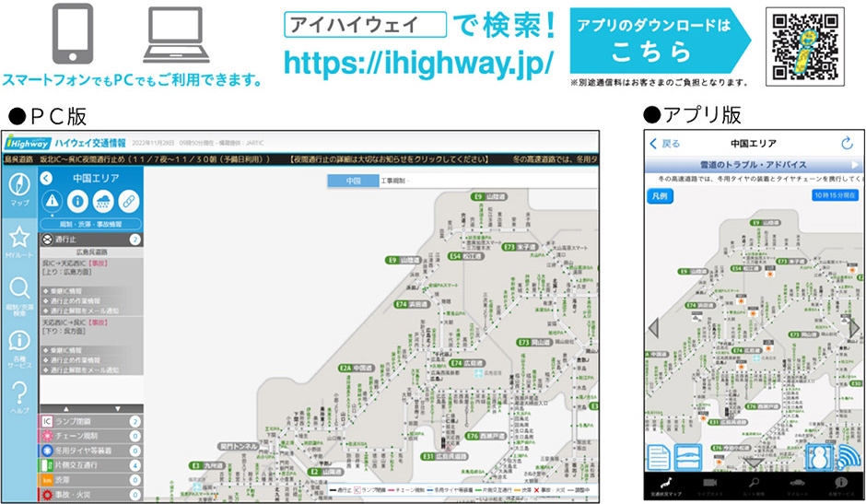
Task: Expand the 渋滞 category row
Action: pos(91,480)
